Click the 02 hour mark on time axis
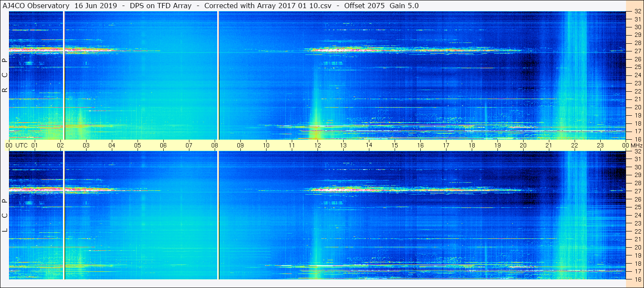Viewport: 644px width, 288px height. pos(60,145)
